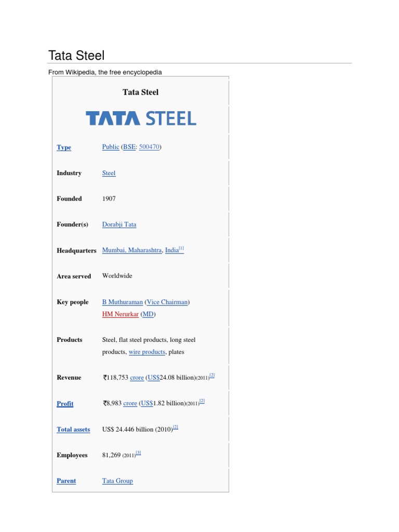Open the MD link
Screen dimensions: 399x532
coord(148,314)
